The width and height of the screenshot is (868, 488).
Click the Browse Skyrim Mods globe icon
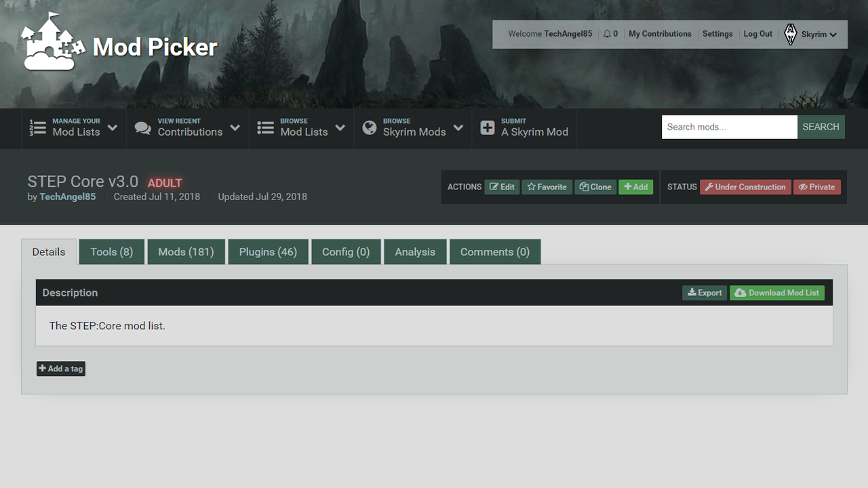[369, 128]
